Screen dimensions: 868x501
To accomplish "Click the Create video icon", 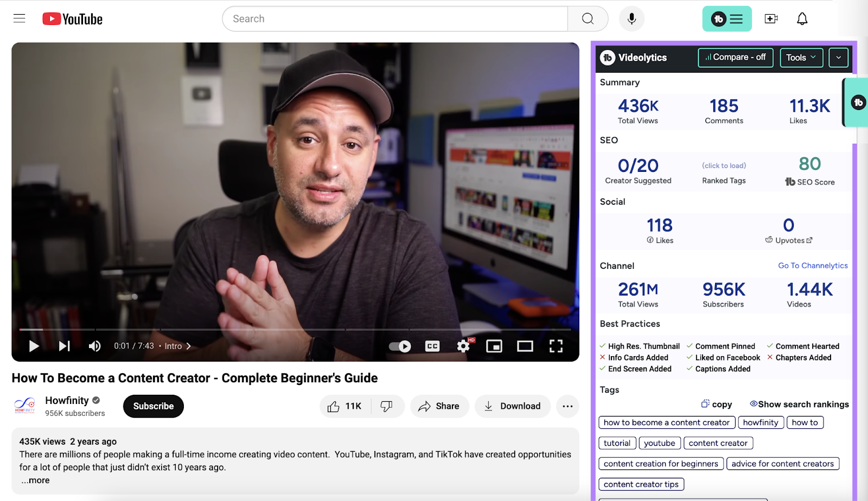I will [x=771, y=18].
